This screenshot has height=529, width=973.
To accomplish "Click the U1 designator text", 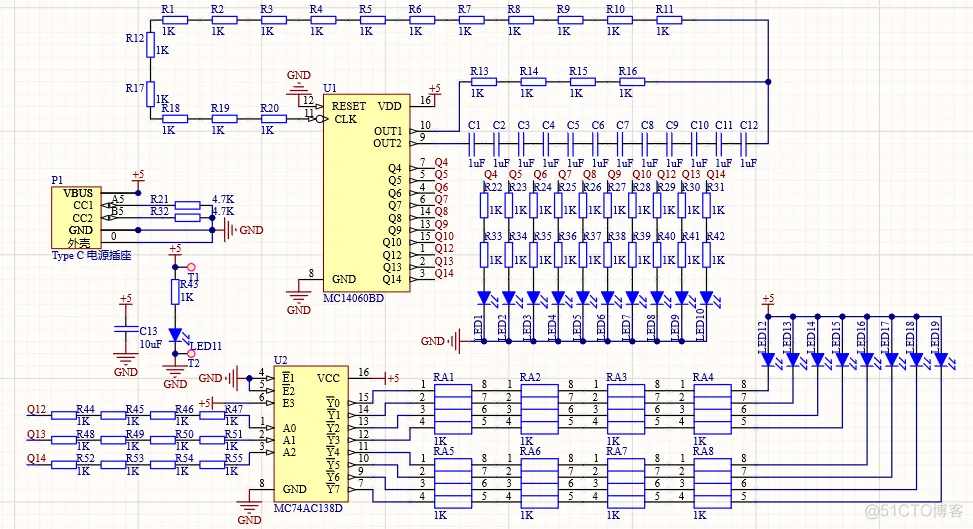I will tap(330, 88).
